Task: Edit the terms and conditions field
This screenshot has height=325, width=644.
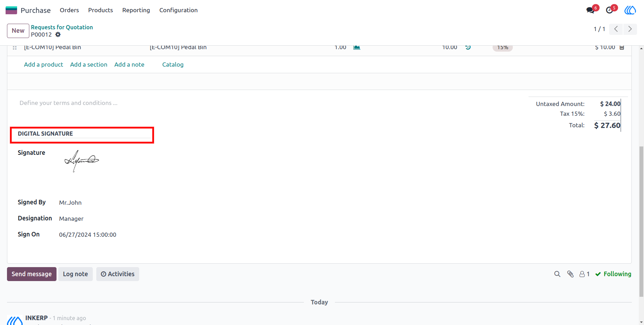Action: point(68,103)
